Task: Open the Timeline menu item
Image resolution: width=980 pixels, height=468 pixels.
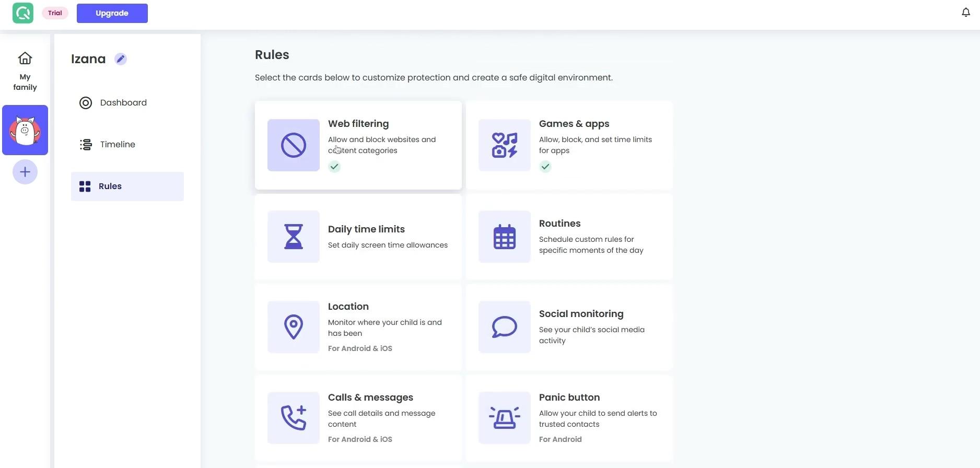Action: pos(127,145)
